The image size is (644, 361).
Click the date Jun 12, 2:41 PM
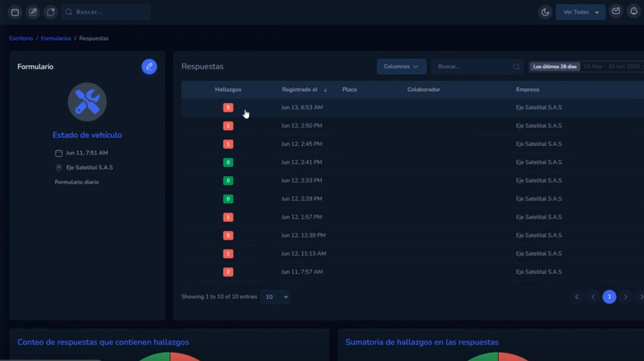coord(302,162)
